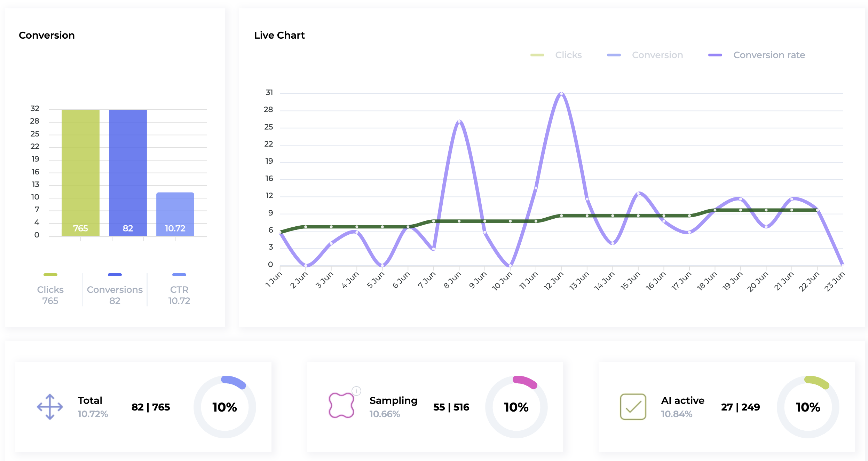
Task: Click the Total move-arrows icon
Action: coord(50,407)
